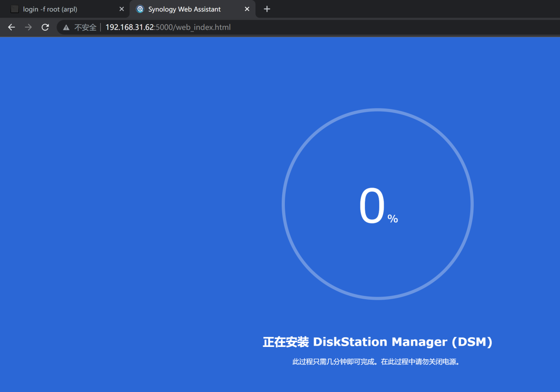Screen dimensions: 560x392
Task: Click the '不安全' label in the address bar
Action: (x=85, y=27)
